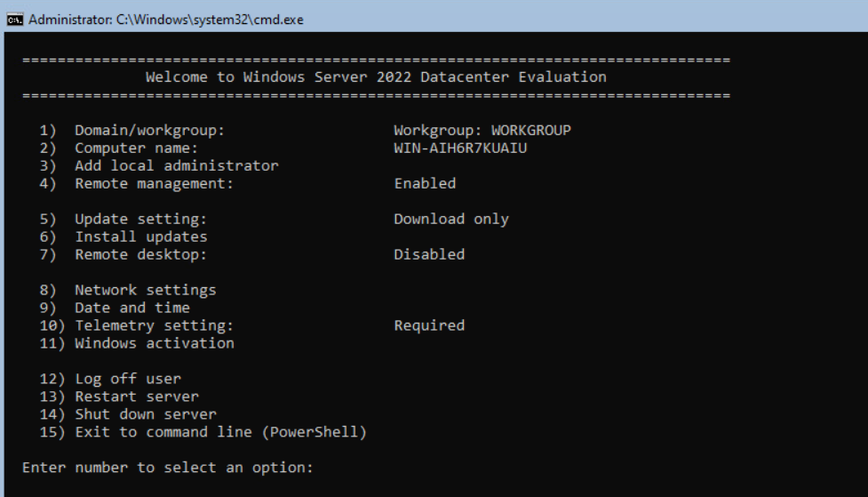
Task: Select the '13) Restart server' line
Action: coord(119,397)
